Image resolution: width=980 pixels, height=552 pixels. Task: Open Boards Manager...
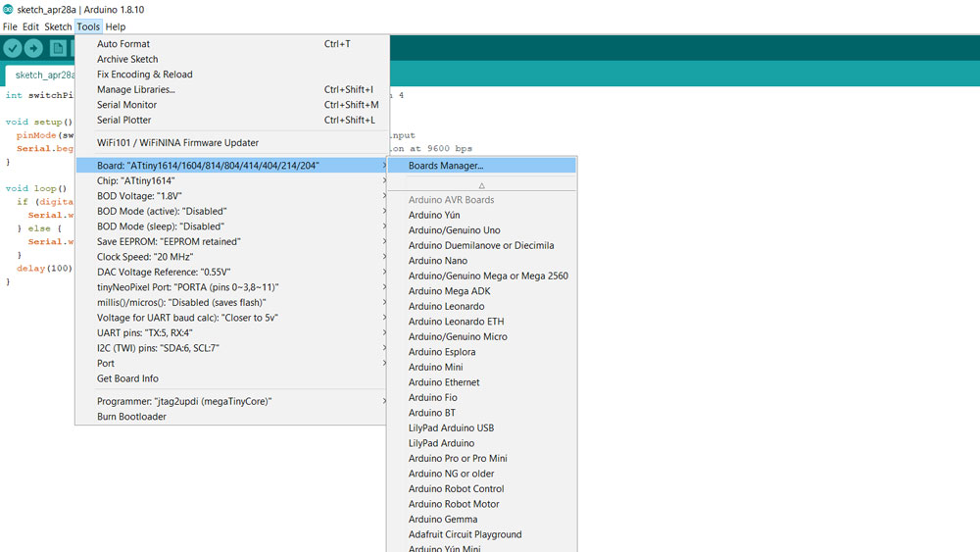482,166
